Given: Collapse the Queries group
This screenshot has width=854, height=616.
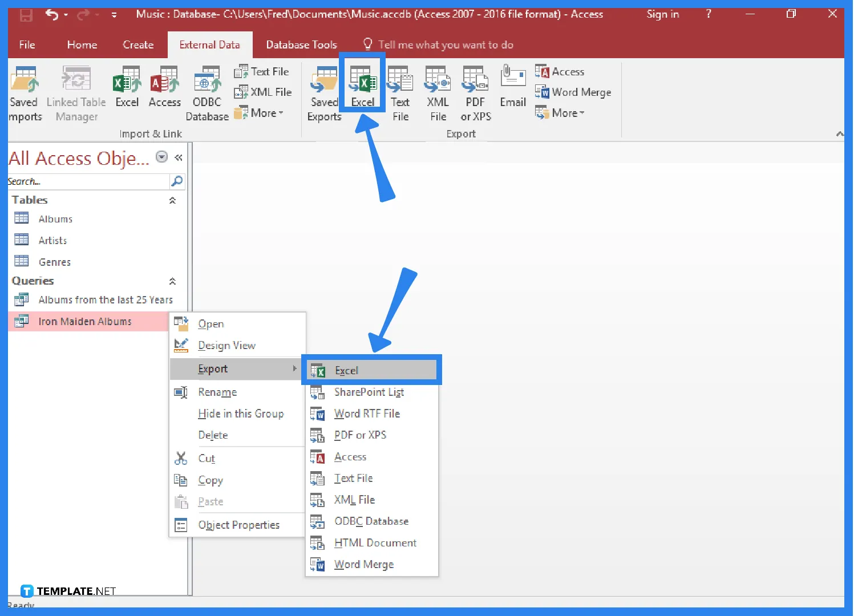Looking at the screenshot, I should (x=172, y=281).
